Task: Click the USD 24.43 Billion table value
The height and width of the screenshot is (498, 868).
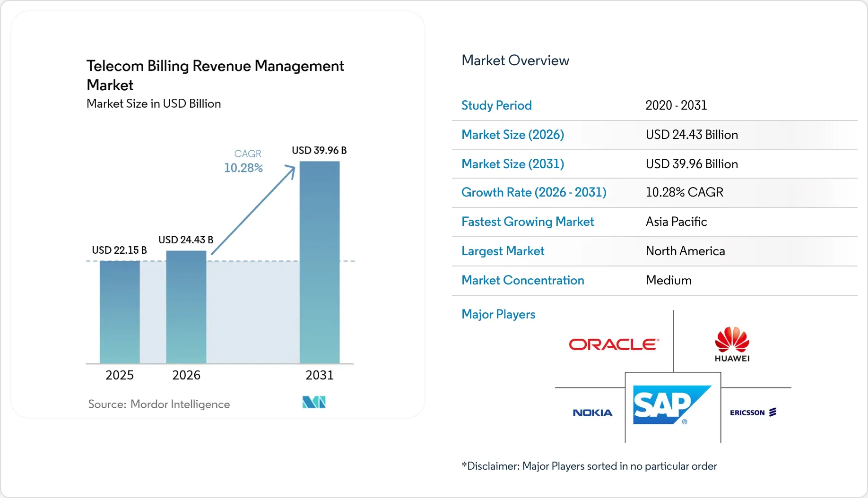Action: coord(692,135)
